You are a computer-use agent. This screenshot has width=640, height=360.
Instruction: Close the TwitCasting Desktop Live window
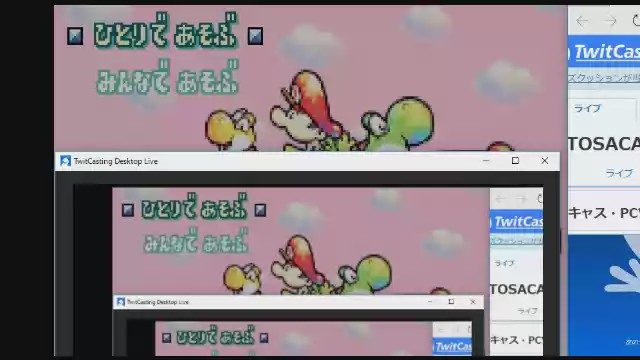click(544, 160)
